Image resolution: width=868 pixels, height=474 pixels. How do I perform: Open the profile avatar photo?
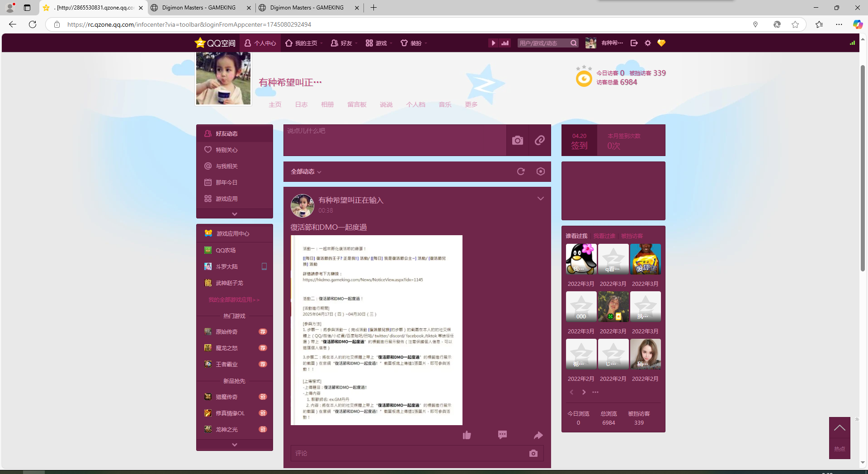tap(223, 78)
